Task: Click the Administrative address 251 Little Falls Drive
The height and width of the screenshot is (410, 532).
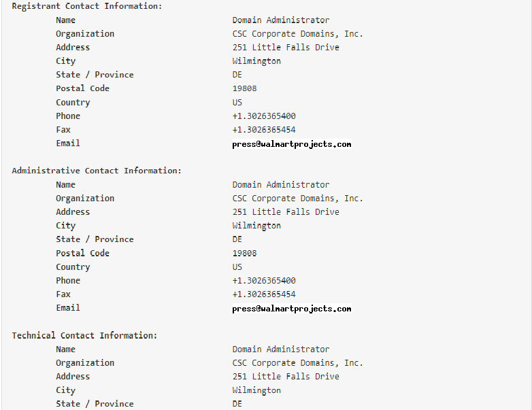Action: pos(286,212)
